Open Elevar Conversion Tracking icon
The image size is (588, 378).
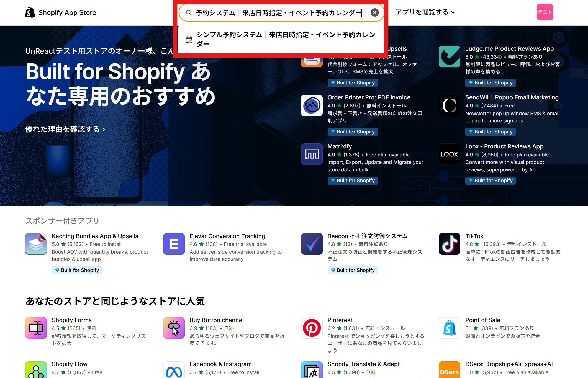[x=174, y=244]
